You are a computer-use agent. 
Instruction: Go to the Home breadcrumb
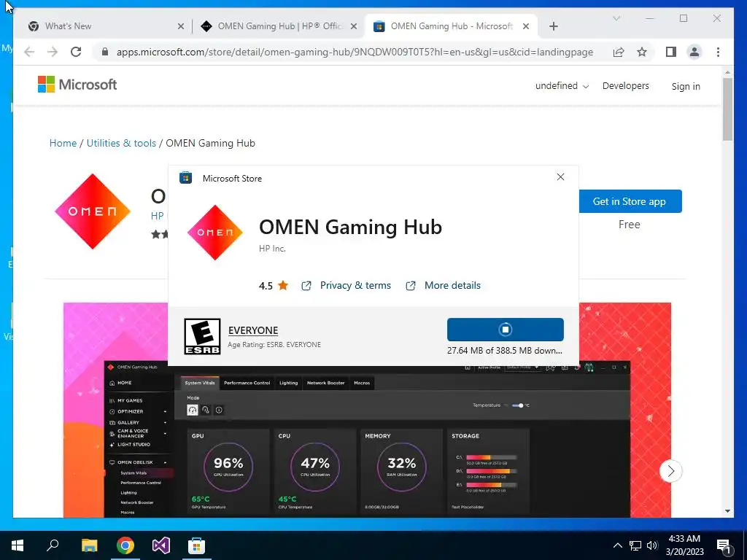pyautogui.click(x=63, y=144)
